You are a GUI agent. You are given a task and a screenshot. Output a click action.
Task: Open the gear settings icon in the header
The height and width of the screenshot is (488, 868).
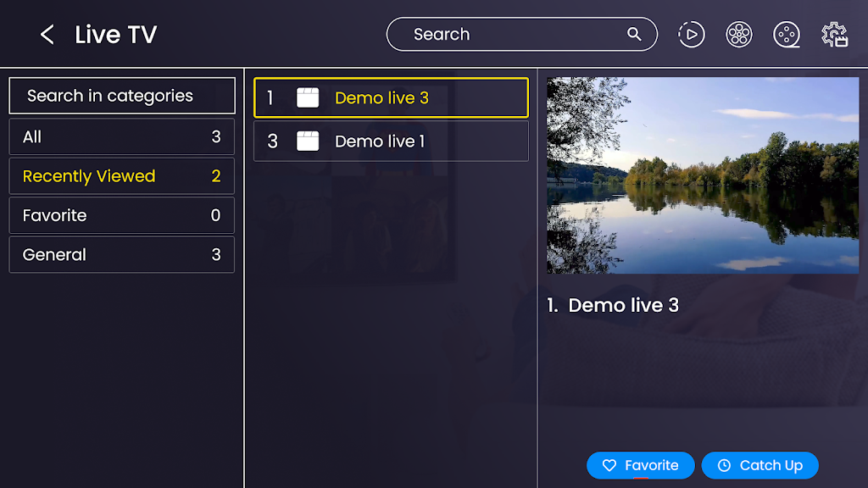(x=834, y=35)
